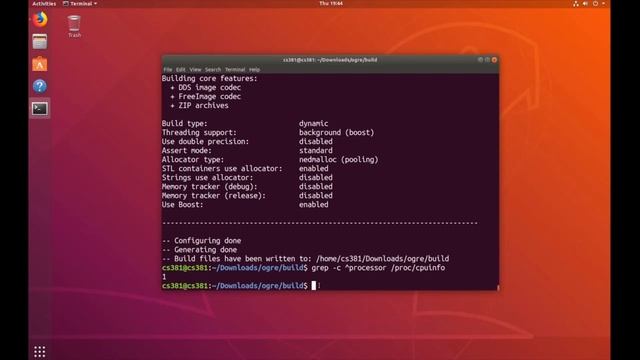Viewport: 640px width, 360px height.
Task: Click the 'dynamic' value
Action: click(313, 123)
